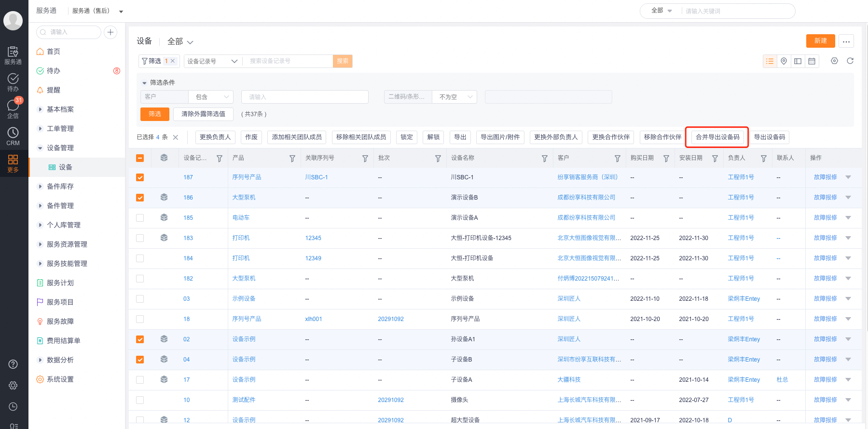Viewport: 868px width, 429px height.
Task: Toggle the select-all header checkbox
Action: [x=140, y=158]
